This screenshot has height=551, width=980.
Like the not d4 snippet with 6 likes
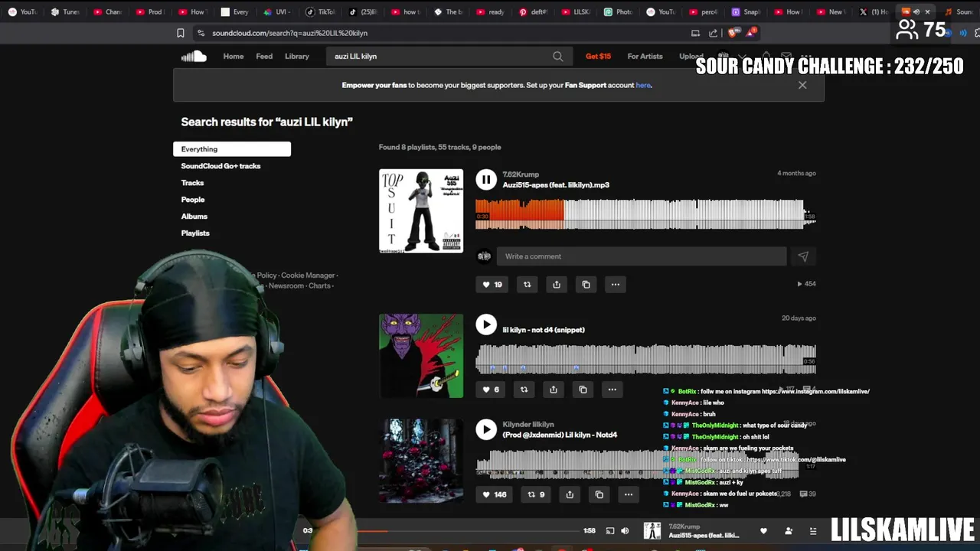[490, 390]
